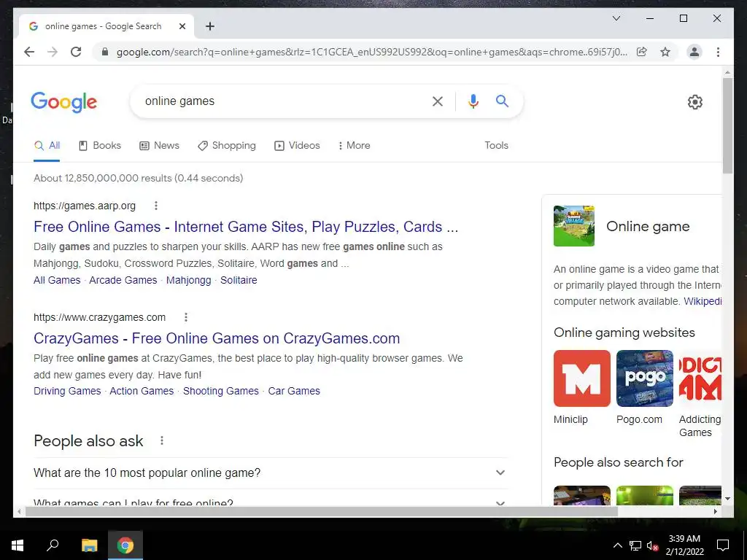Screen dimensions: 747x560
Task: Open the Action Games sitelink
Action: [x=142, y=391]
